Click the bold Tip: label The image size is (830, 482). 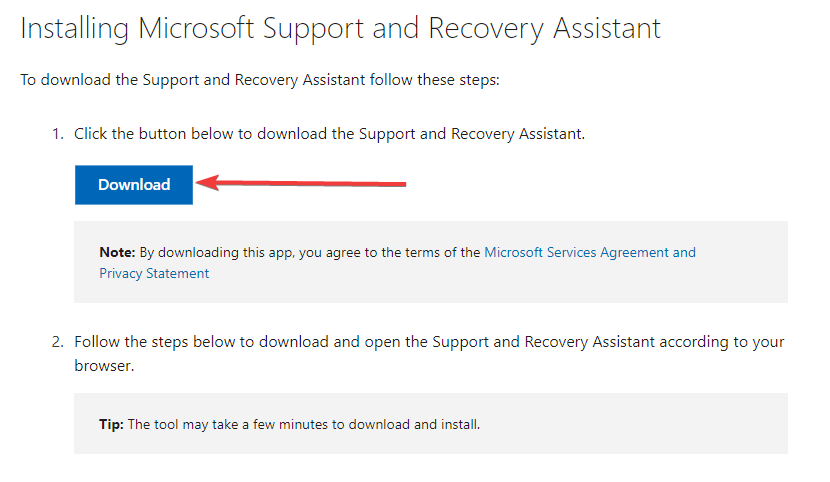coord(111,424)
